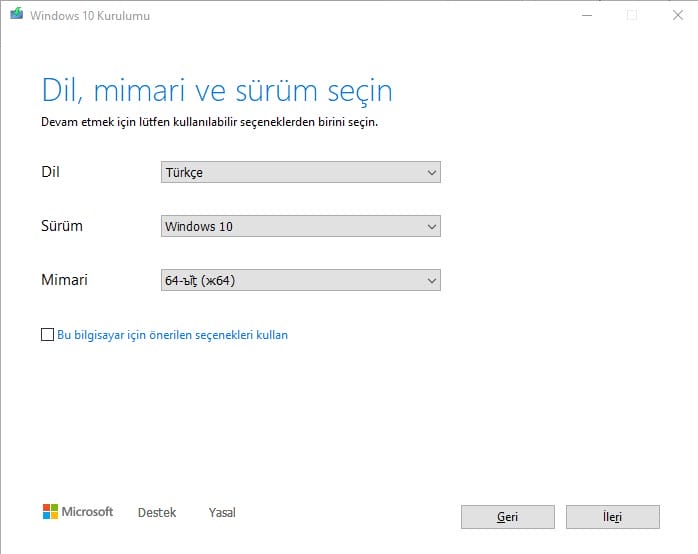Click the 'Windows 10 Kurulumu' window title text
Screen dimensions: 698x554
point(88,15)
